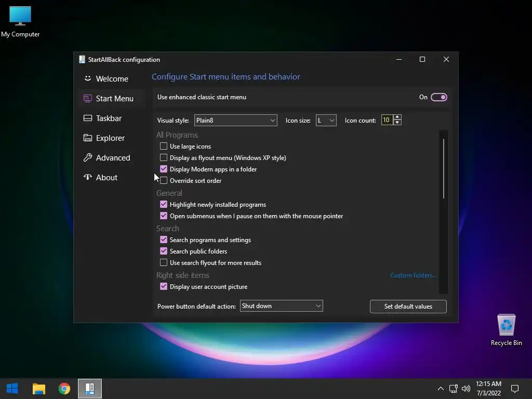532x399 pixels.
Task: Click the options list scrollbar thumb
Action: (444, 169)
